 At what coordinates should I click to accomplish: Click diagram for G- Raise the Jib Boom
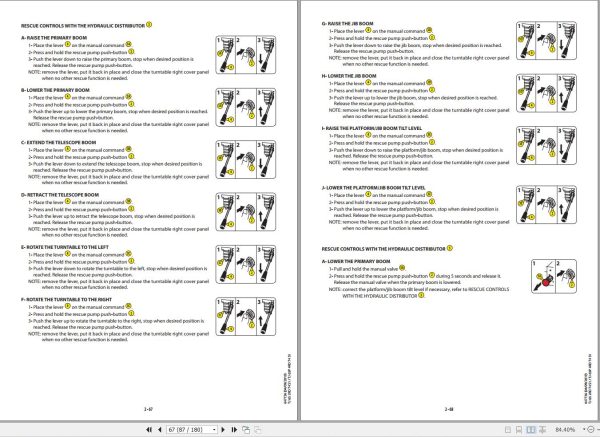(x=546, y=41)
